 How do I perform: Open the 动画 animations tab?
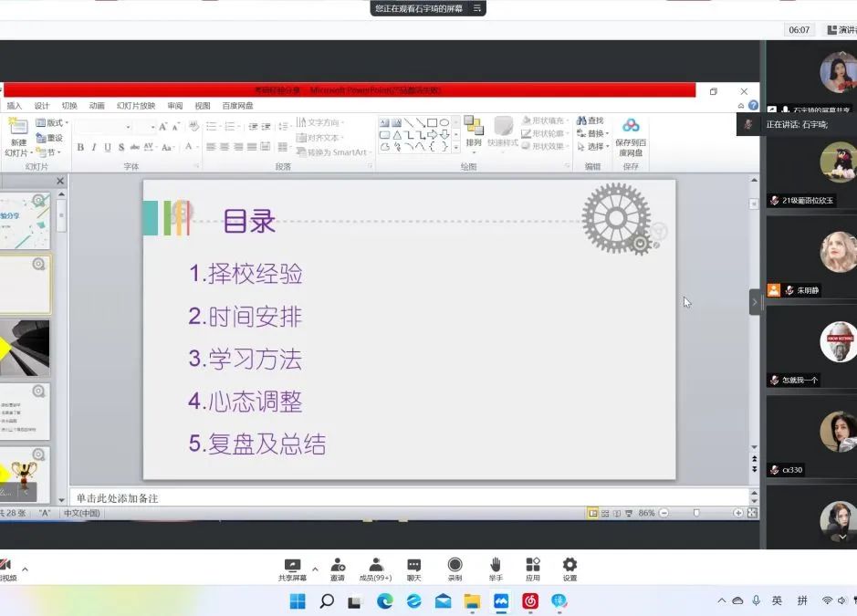point(97,106)
